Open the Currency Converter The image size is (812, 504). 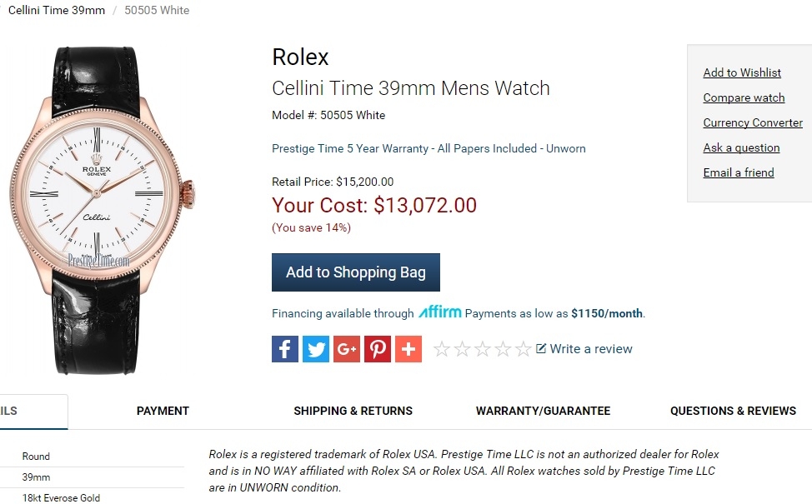coord(753,122)
